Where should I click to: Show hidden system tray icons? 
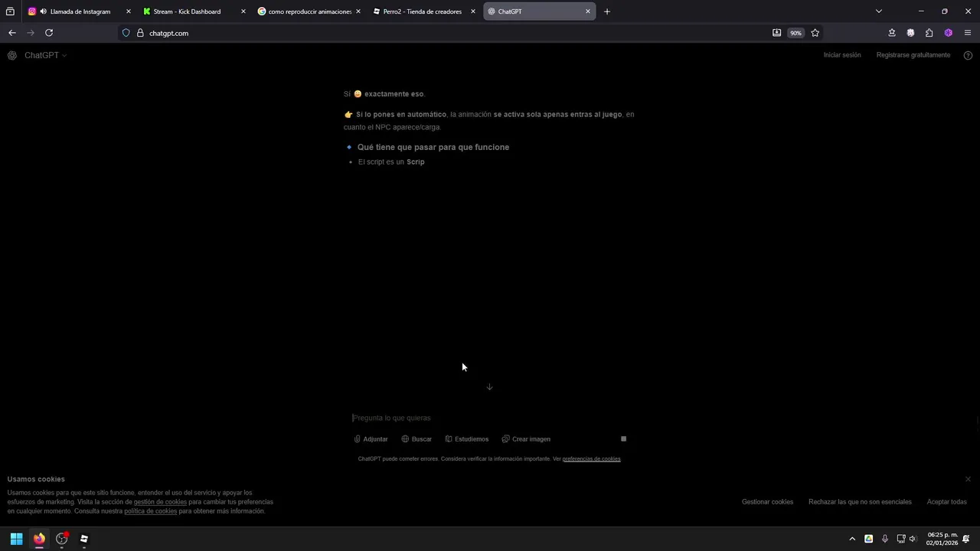coord(852,539)
